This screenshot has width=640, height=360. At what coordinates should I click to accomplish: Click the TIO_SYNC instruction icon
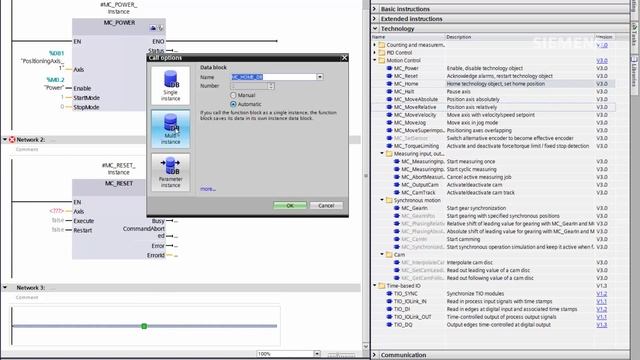389,293
